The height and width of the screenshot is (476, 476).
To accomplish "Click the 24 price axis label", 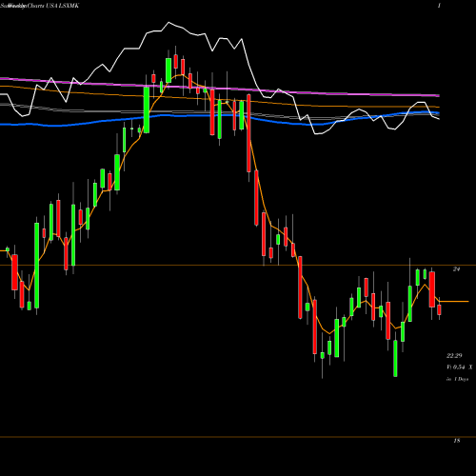I will 456,269.
